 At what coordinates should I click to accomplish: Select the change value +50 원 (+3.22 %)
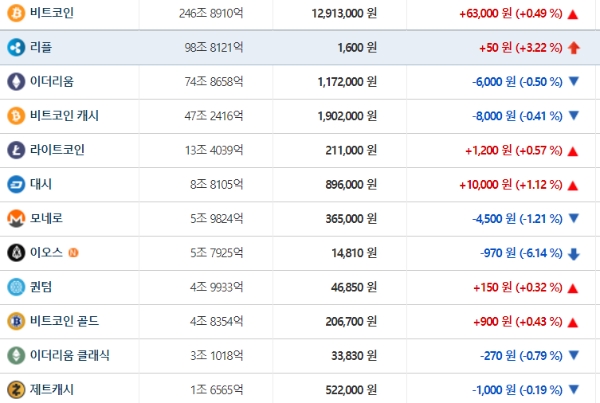(x=521, y=48)
